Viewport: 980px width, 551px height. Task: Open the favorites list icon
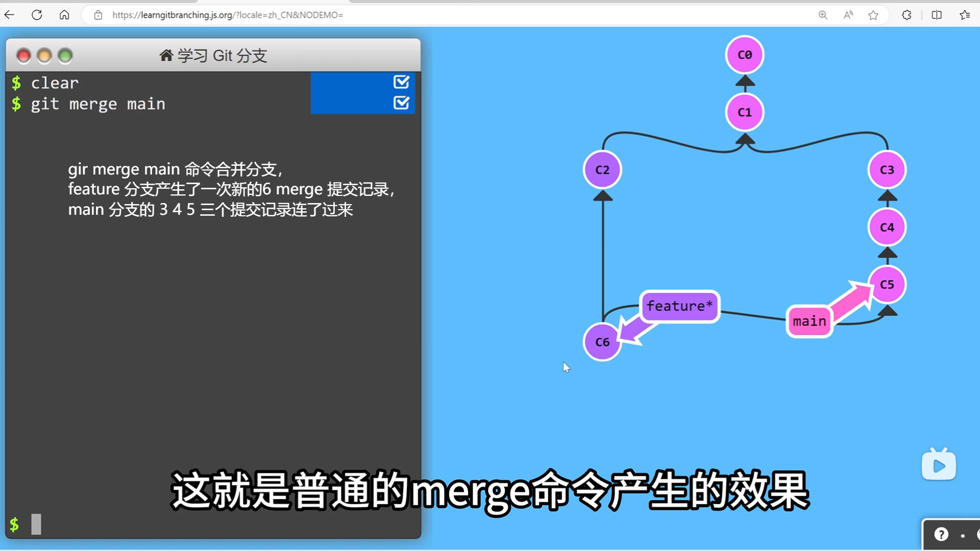pyautogui.click(x=965, y=15)
